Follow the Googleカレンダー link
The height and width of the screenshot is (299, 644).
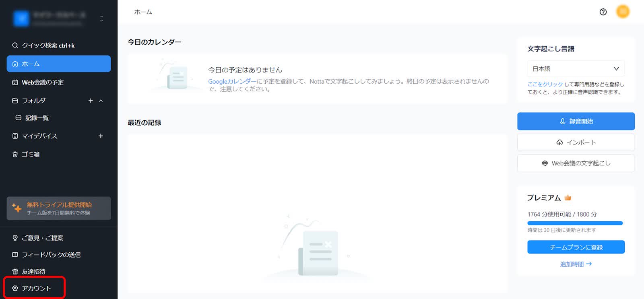232,81
